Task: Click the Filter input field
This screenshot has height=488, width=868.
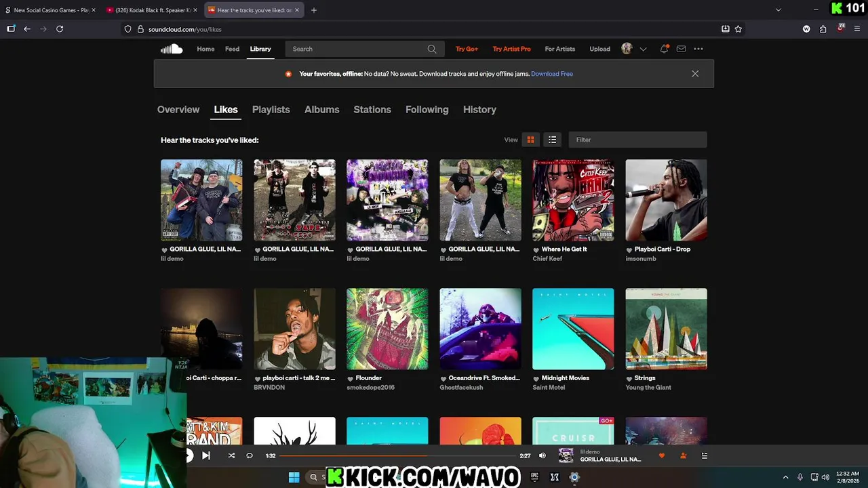Action: [637, 140]
